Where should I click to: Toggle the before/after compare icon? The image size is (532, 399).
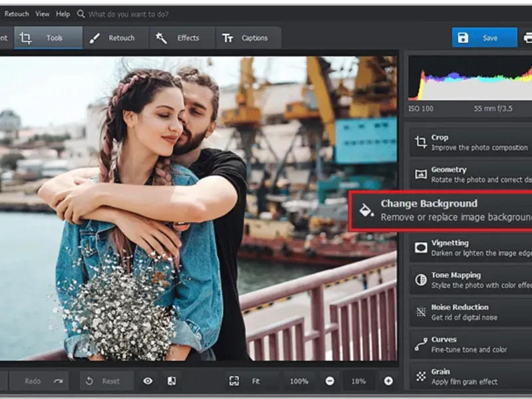point(172,381)
